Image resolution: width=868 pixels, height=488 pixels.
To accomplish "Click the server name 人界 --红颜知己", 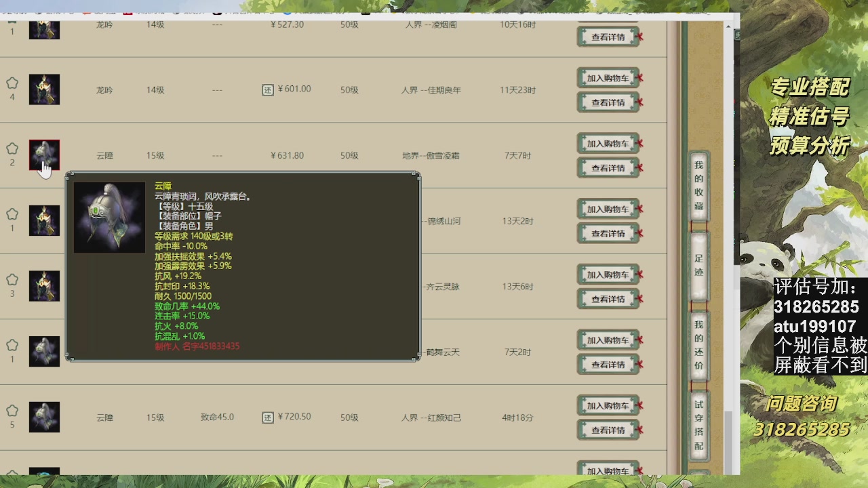I will pyautogui.click(x=431, y=418).
